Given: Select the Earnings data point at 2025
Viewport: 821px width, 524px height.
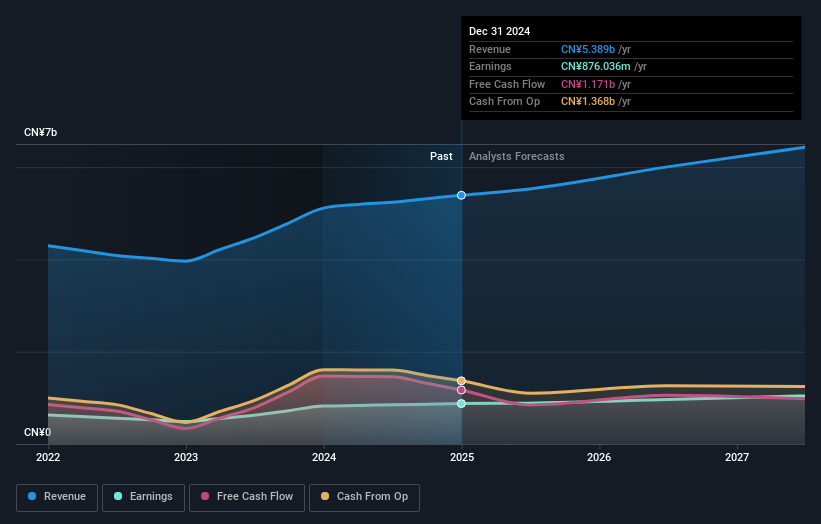Looking at the screenshot, I should (461, 404).
